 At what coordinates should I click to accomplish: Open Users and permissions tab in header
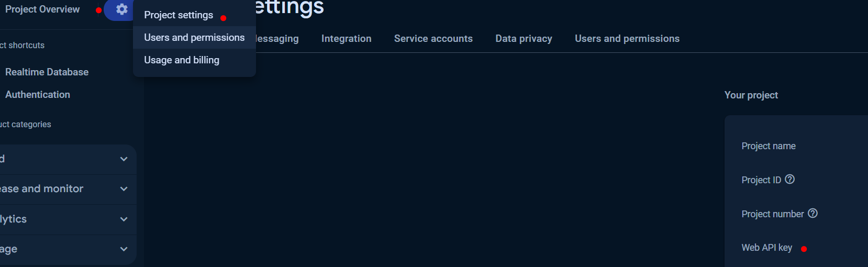pyautogui.click(x=627, y=39)
